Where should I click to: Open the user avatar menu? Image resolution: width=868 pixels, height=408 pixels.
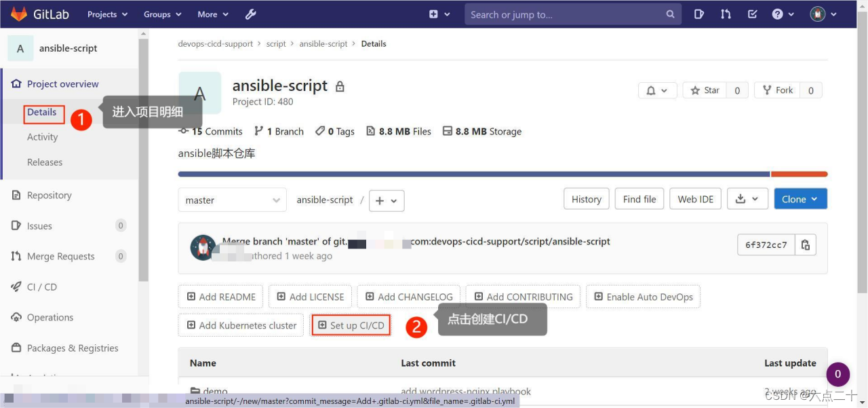823,14
